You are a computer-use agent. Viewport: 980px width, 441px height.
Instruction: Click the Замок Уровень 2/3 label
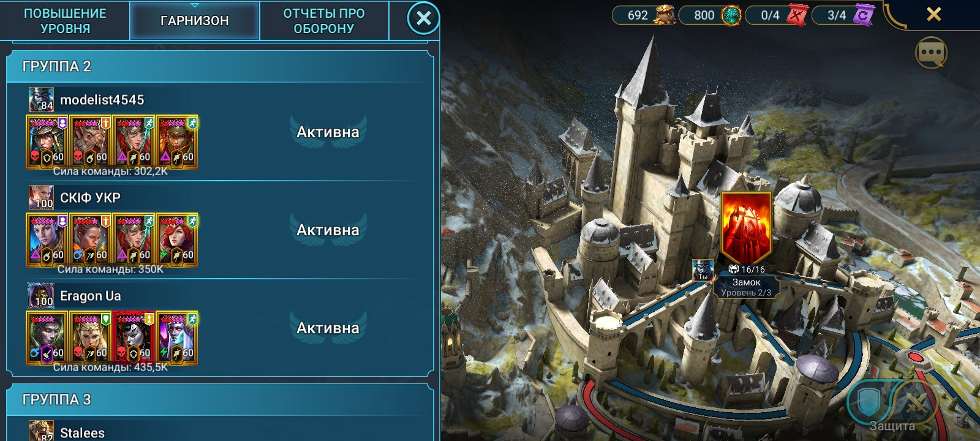[746, 287]
